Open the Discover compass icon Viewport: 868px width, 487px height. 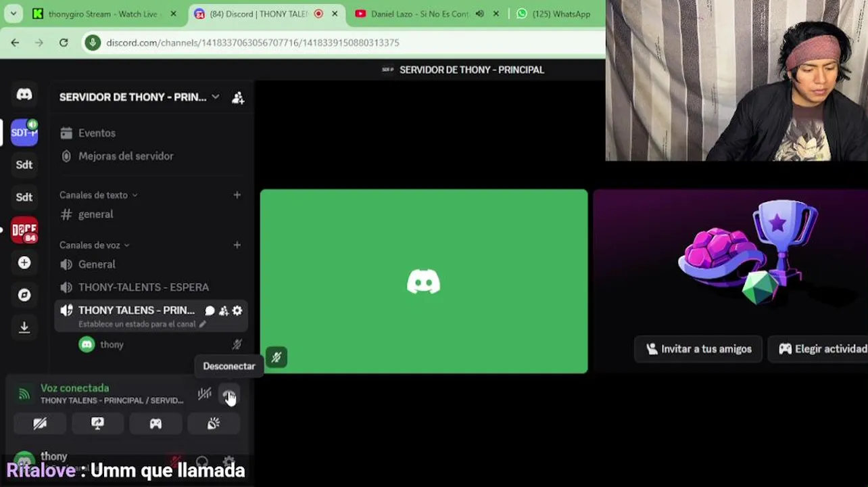click(x=24, y=295)
